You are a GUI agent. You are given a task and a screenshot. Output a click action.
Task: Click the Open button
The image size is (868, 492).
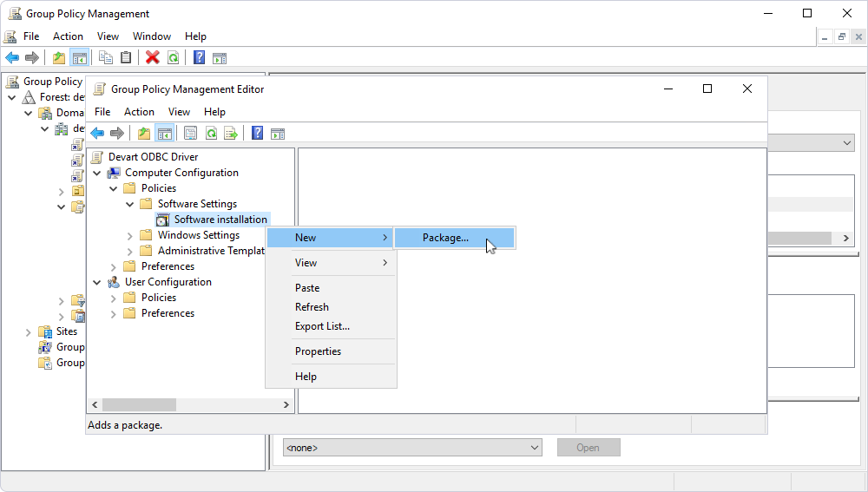589,447
